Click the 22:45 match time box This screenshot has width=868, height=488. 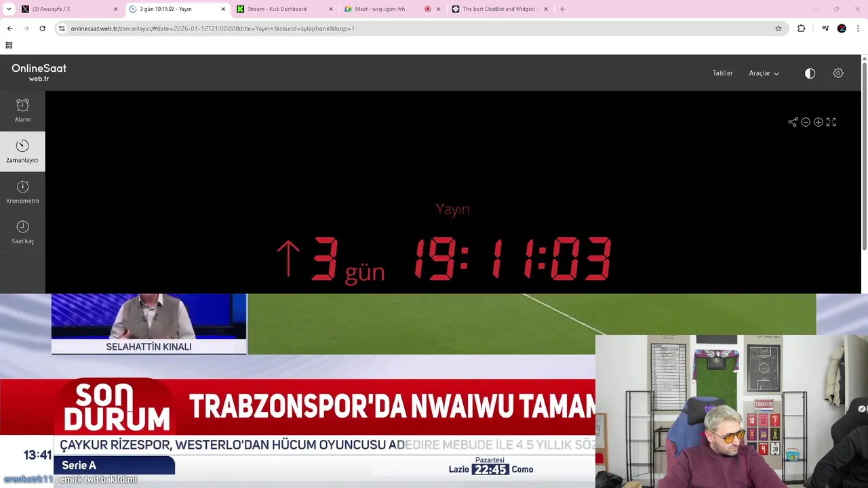(x=490, y=469)
